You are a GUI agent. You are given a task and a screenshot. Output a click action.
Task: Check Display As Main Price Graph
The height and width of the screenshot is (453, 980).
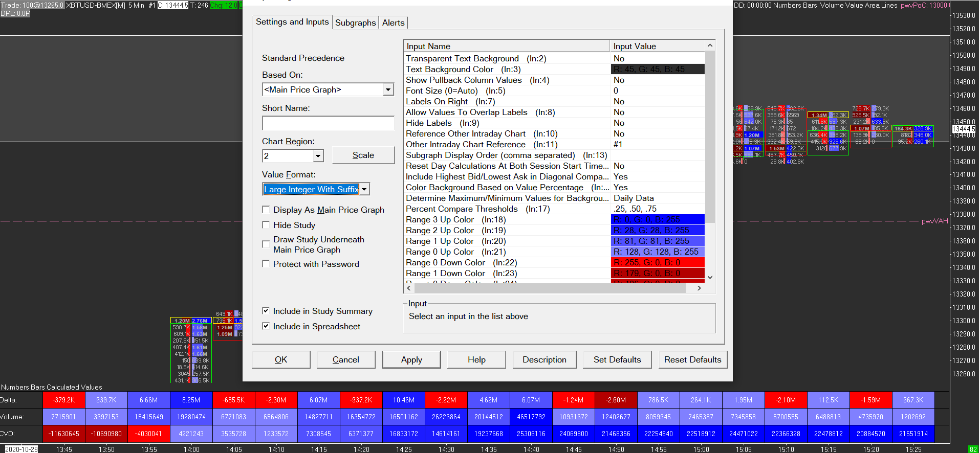[266, 210]
